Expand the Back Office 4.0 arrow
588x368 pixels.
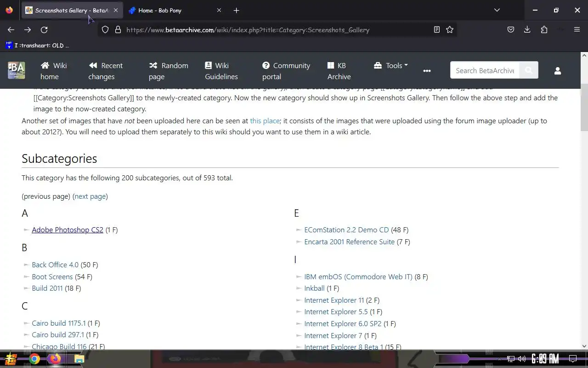tap(27, 265)
